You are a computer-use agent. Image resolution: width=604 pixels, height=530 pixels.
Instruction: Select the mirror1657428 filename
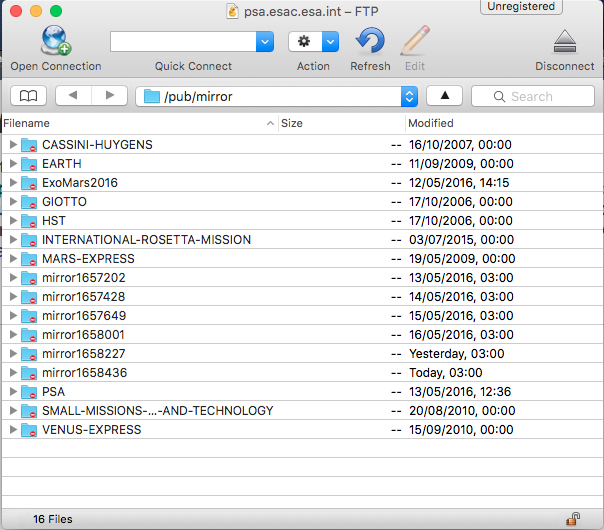84,297
